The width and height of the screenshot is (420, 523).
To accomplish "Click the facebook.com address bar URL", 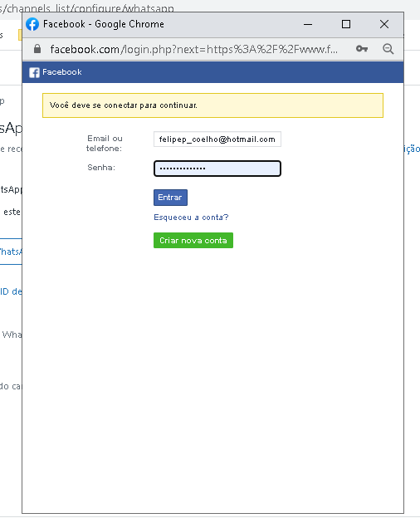I will click(194, 49).
